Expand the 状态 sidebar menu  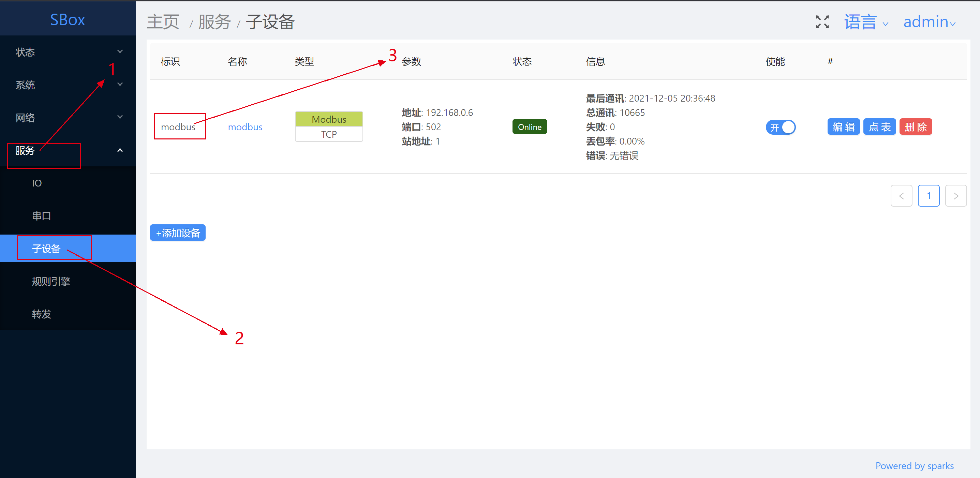(68, 52)
